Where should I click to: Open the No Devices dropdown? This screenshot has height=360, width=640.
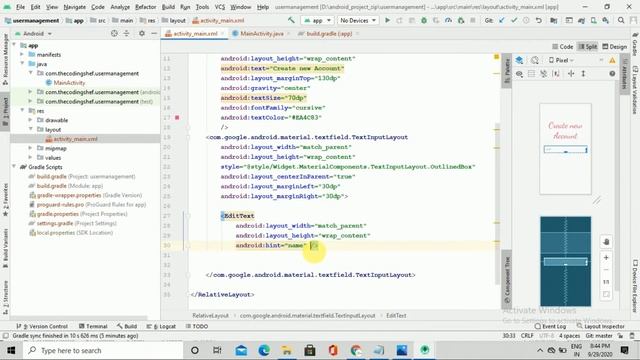coord(358,20)
